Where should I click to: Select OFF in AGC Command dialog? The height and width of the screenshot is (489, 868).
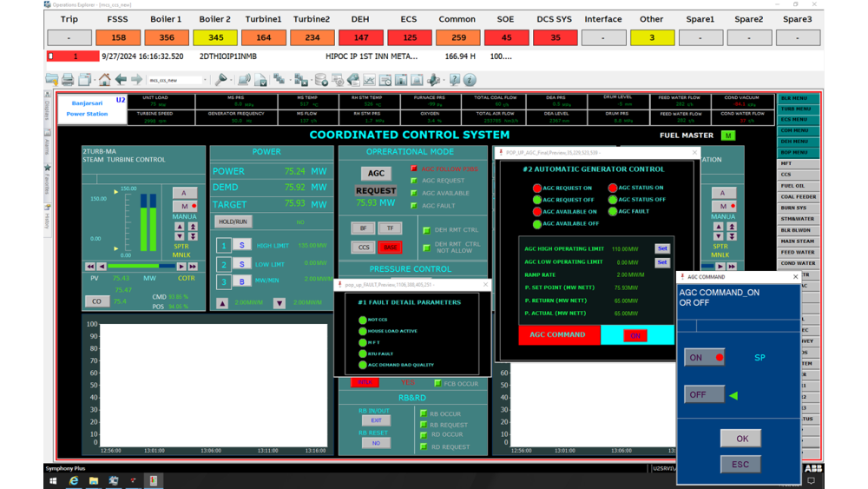[704, 394]
